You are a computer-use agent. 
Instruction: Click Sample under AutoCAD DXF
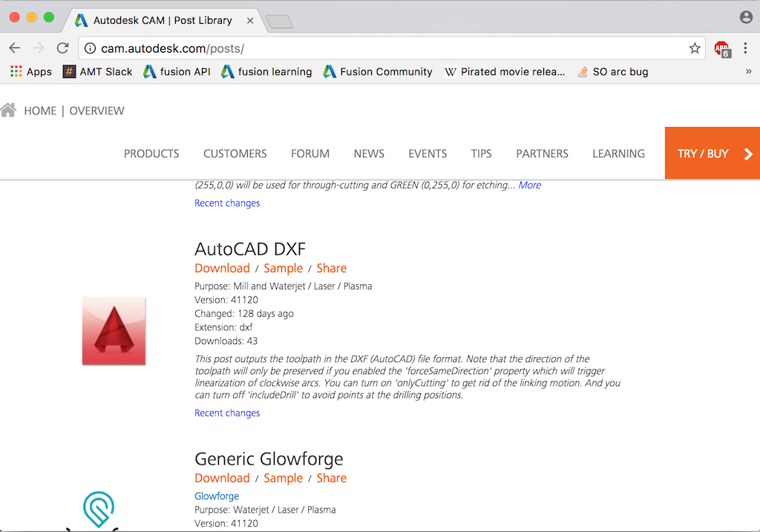283,269
